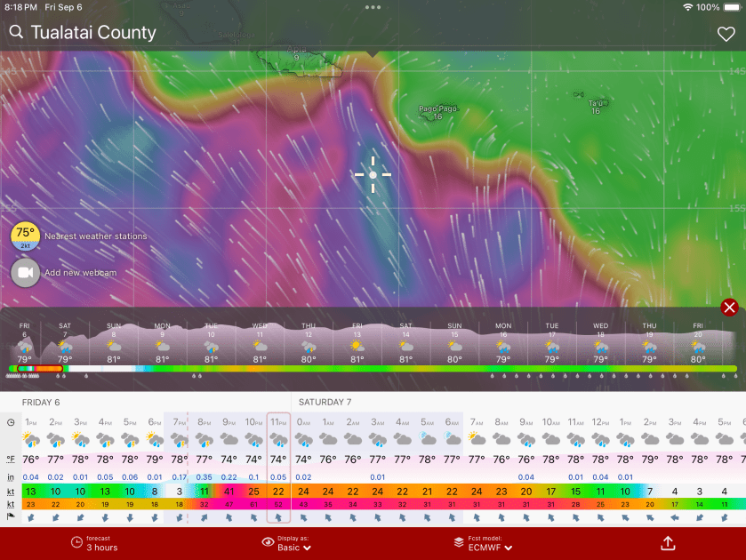Tap the Pago Pago label on map
The height and width of the screenshot is (560, 746).
(x=437, y=109)
